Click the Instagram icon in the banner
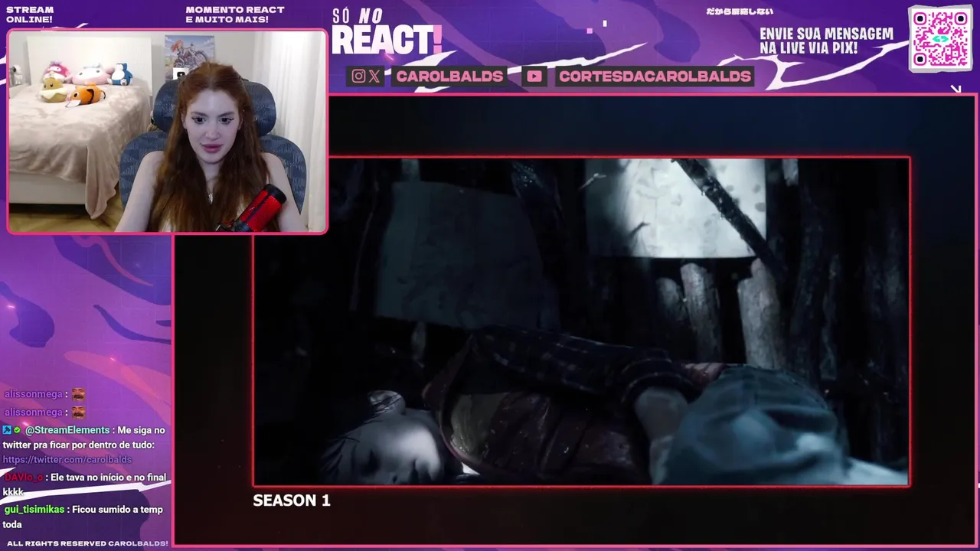The width and height of the screenshot is (980, 551). (x=358, y=76)
